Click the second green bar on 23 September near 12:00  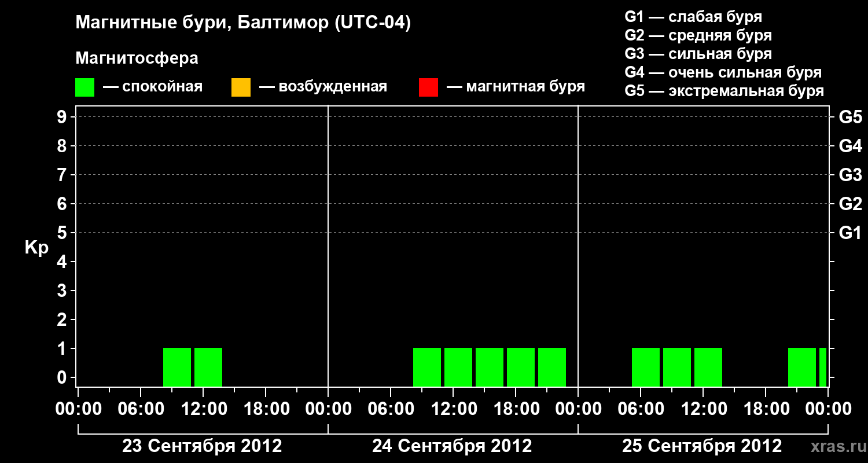[x=208, y=367]
